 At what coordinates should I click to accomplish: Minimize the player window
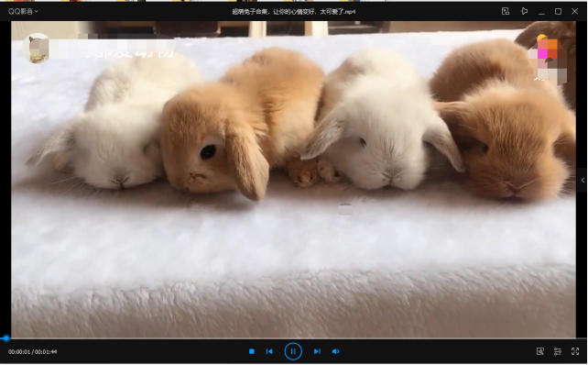click(x=541, y=11)
